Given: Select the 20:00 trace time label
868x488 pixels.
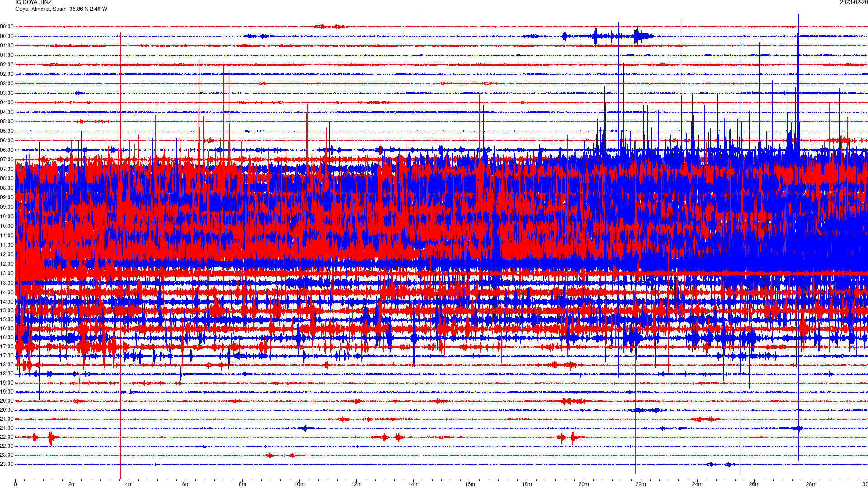Looking at the screenshot, I should point(7,401).
